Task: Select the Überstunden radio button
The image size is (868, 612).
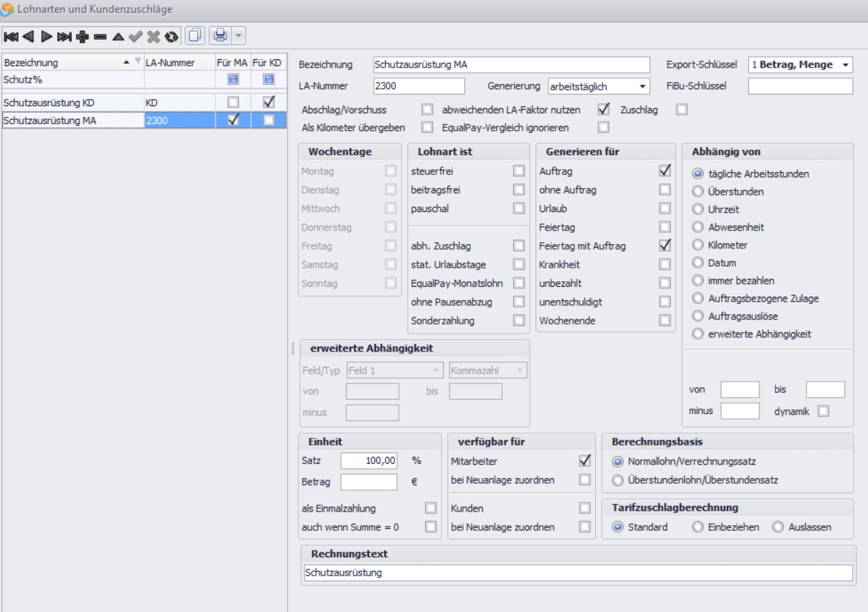Action: tap(698, 191)
